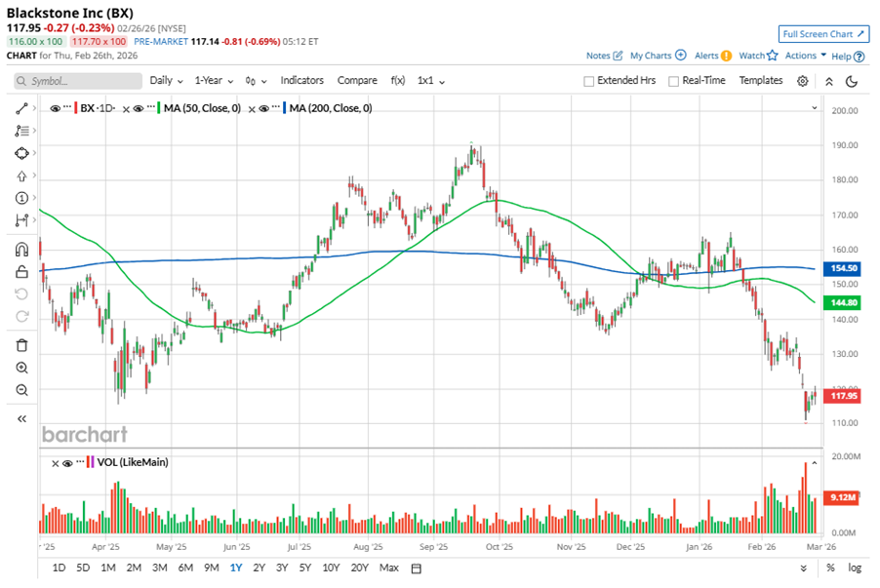Image resolution: width=880 pixels, height=588 pixels.
Task: Toggle visibility of MA 200 line
Action: [263, 109]
